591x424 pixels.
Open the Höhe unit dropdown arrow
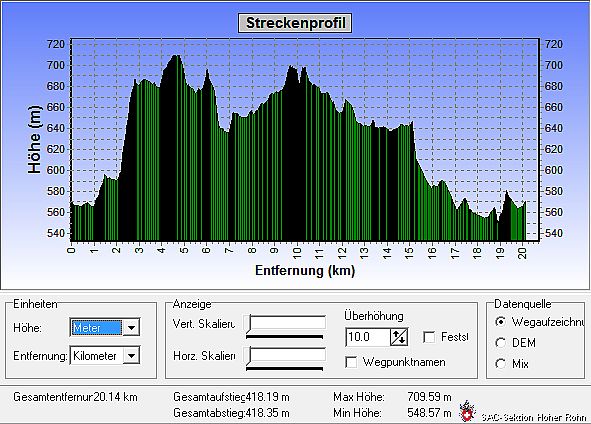[x=131, y=328]
